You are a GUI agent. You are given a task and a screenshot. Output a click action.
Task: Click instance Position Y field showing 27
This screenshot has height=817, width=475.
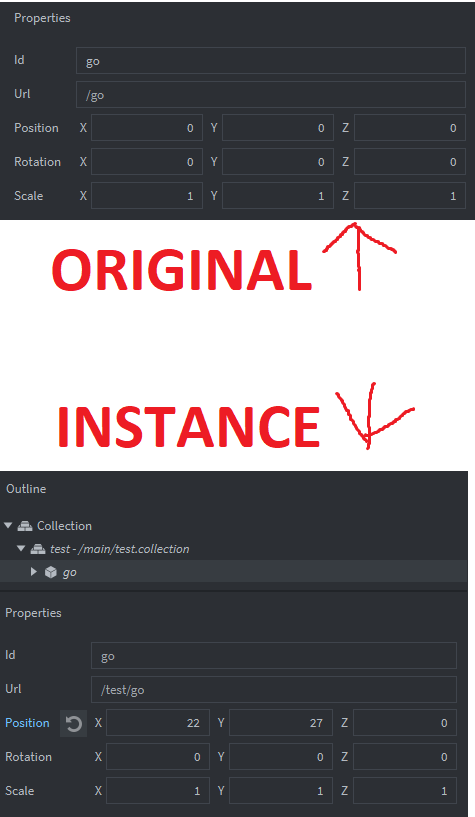(281, 723)
